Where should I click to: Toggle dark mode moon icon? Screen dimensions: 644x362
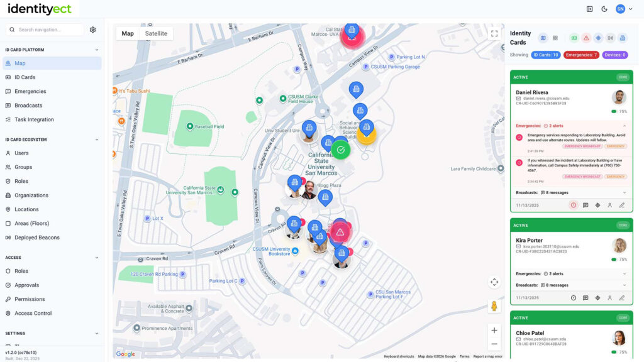click(x=604, y=9)
